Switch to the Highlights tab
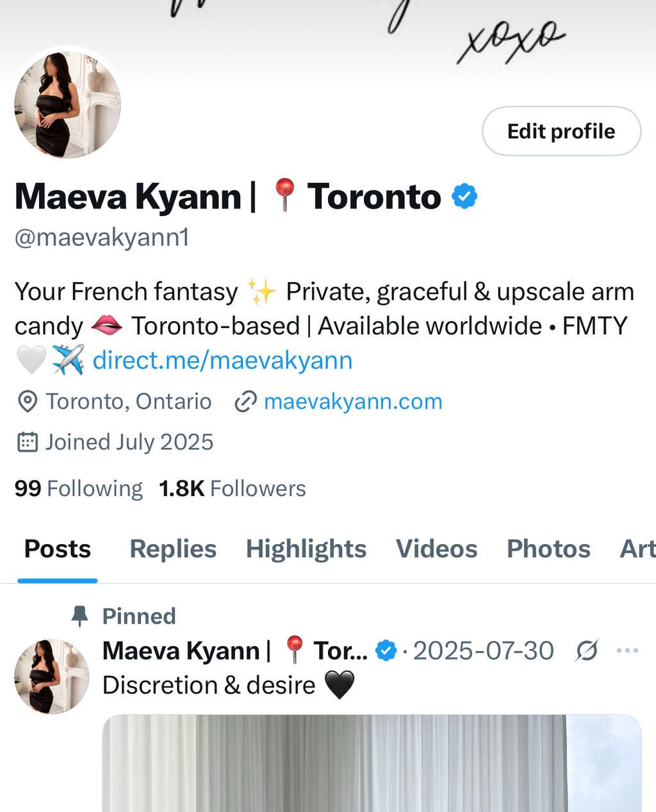Viewport: 656px width, 812px height. (306, 549)
